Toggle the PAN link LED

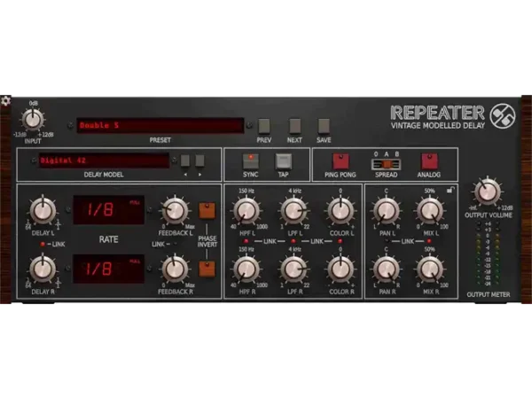tap(386, 241)
